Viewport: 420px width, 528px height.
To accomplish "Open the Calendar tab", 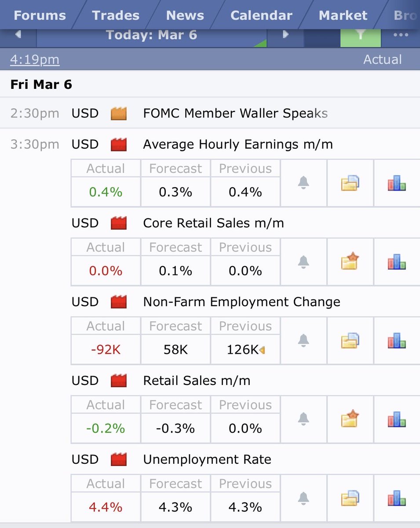I will (261, 15).
